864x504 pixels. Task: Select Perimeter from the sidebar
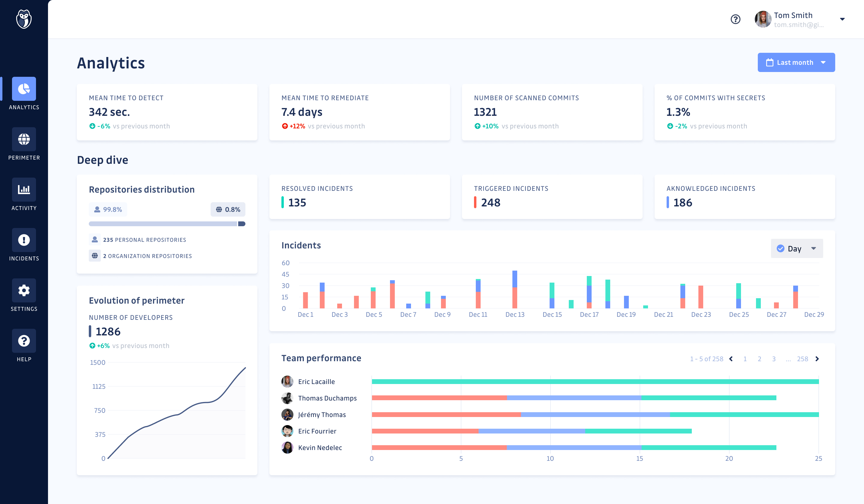coord(24,139)
